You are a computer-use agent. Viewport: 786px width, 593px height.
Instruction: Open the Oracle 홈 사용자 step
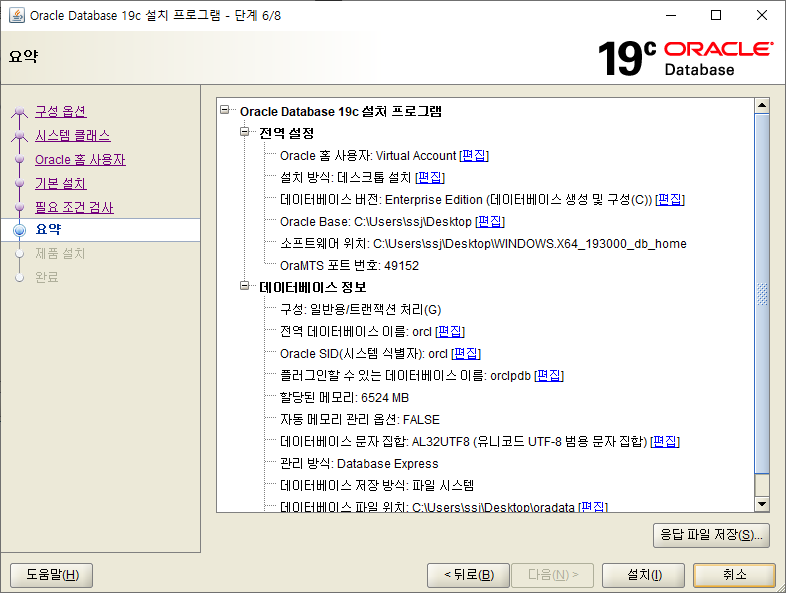pyautogui.click(x=80, y=159)
